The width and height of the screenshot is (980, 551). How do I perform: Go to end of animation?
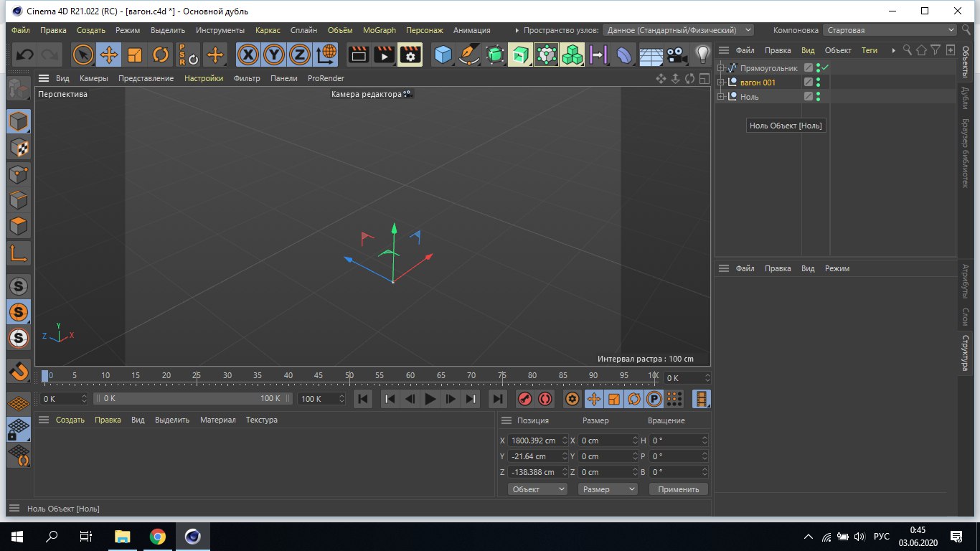click(x=497, y=399)
